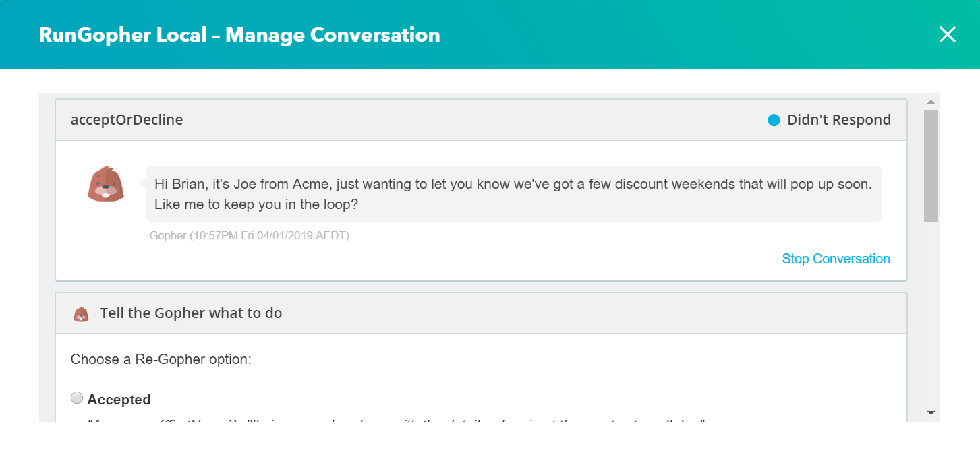980x465 pixels.
Task: Close the Manage Conversation dialog
Action: 947,35
